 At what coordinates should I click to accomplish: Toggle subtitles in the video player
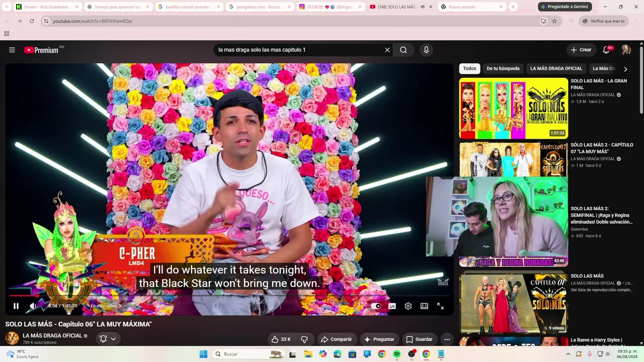pos(392,306)
